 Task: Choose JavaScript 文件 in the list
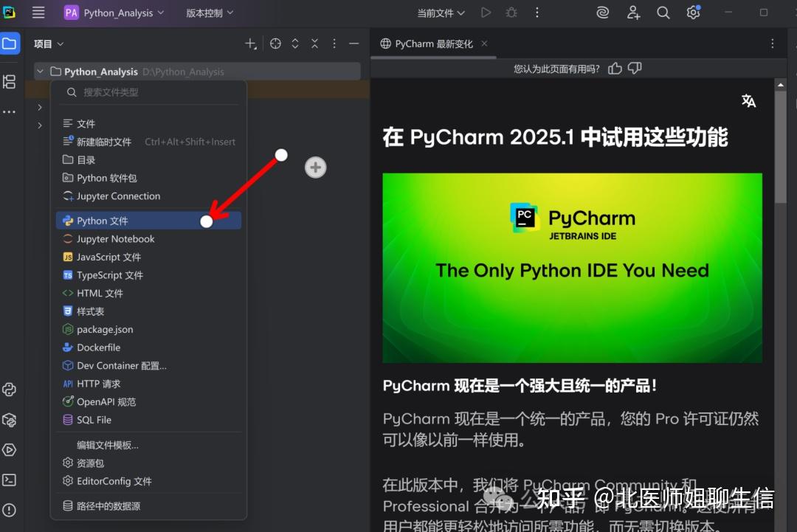[x=148, y=257]
